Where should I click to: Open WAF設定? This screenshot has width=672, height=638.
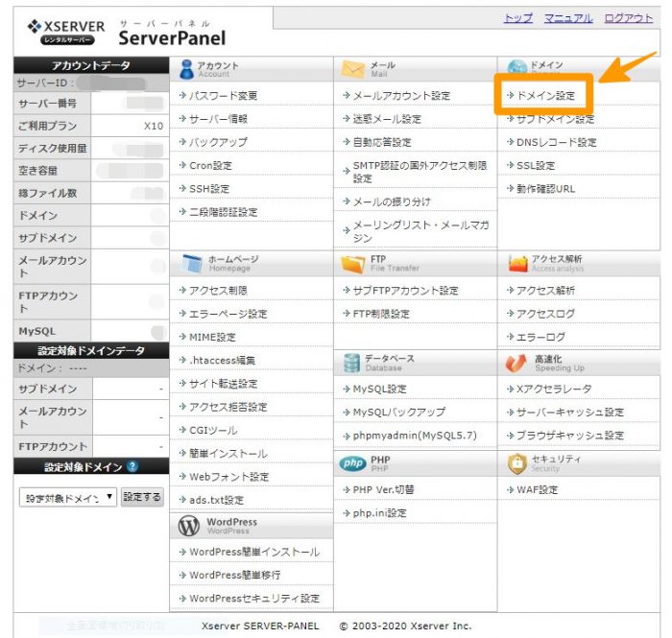coord(537,489)
